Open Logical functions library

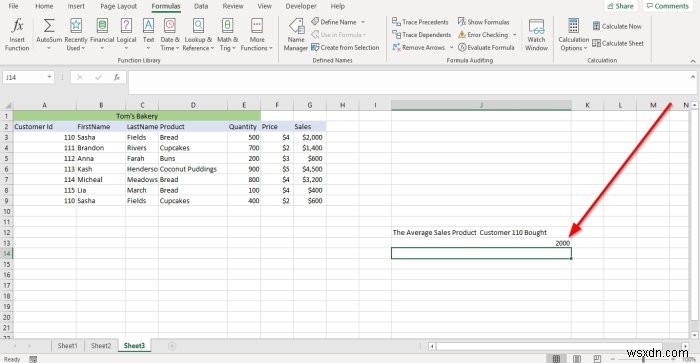(126, 35)
